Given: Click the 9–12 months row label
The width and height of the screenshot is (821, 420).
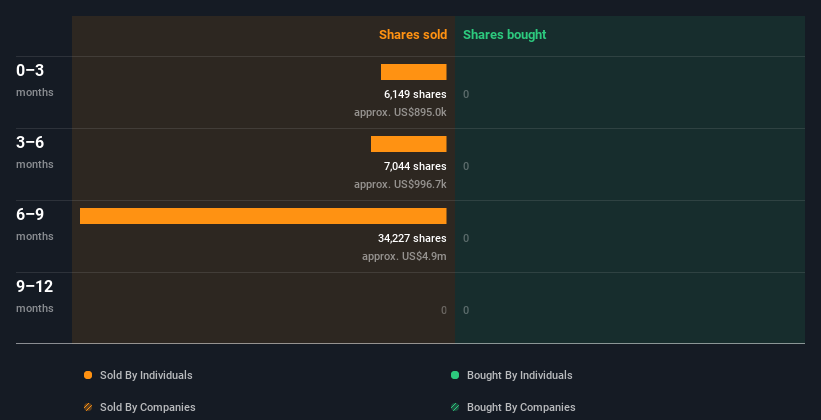Looking at the screenshot, I should [x=35, y=296].
